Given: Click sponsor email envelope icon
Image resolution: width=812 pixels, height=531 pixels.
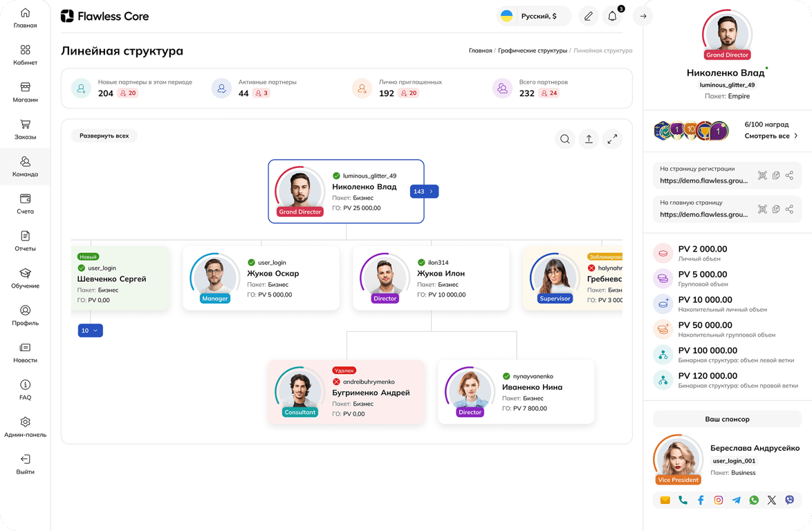Looking at the screenshot, I should tap(665, 500).
